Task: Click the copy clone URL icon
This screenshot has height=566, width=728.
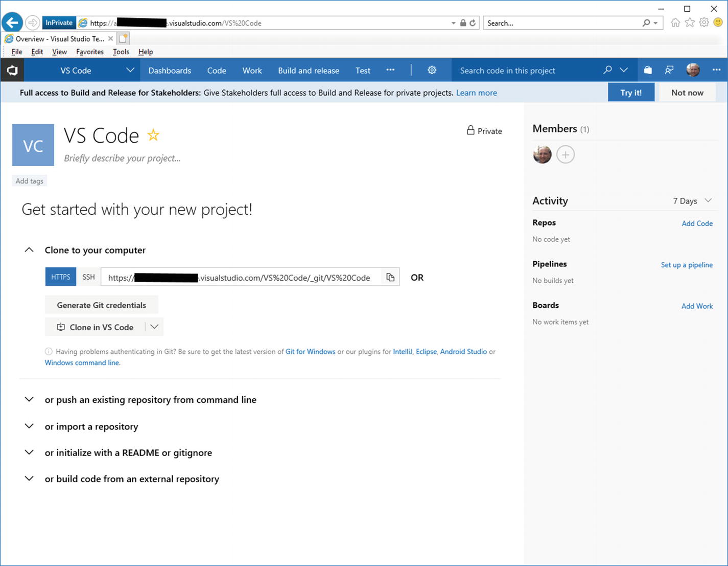Action: pyautogui.click(x=390, y=277)
